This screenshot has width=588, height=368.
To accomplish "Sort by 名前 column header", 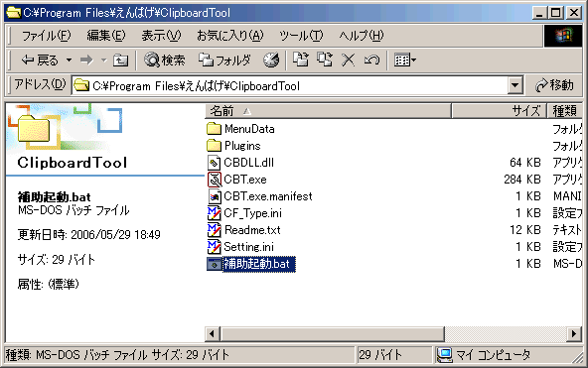I will click(x=328, y=111).
